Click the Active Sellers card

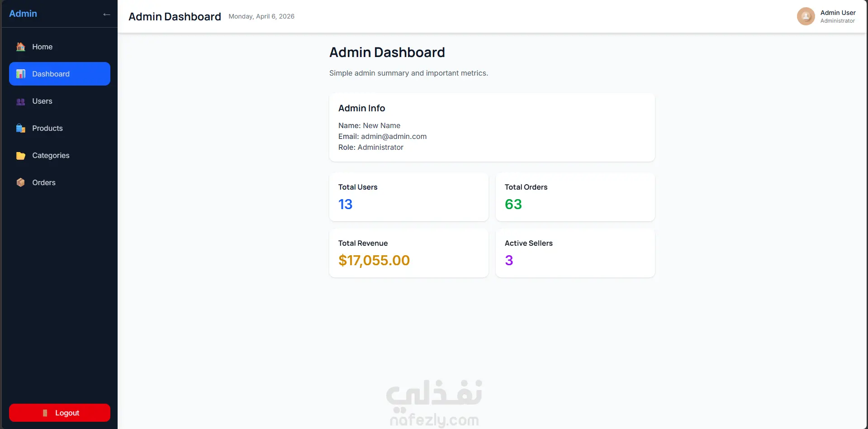pos(575,253)
